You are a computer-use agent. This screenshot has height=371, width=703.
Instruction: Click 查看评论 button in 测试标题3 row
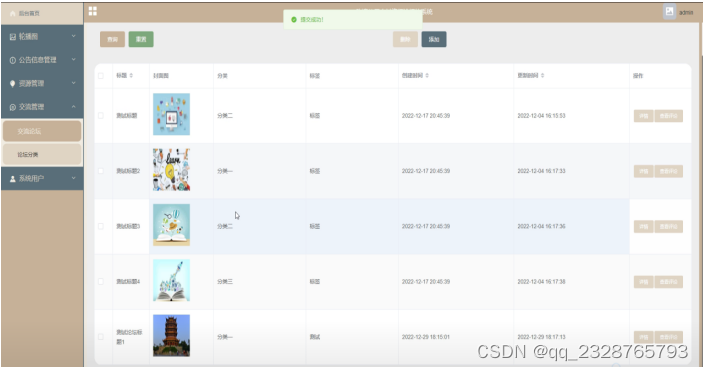tap(668, 226)
